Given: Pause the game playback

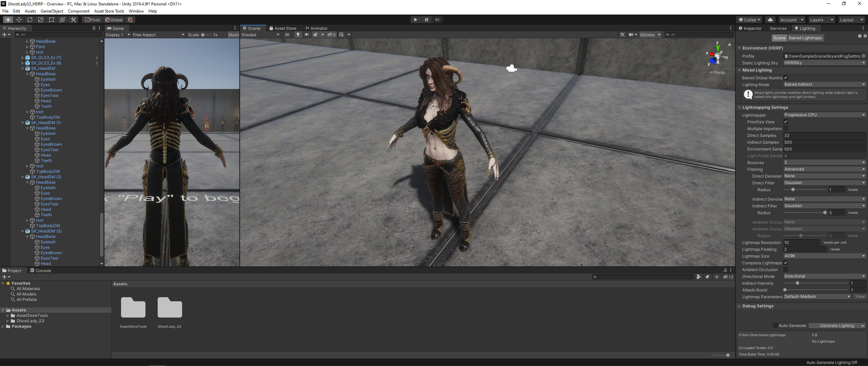Looking at the screenshot, I should point(426,20).
